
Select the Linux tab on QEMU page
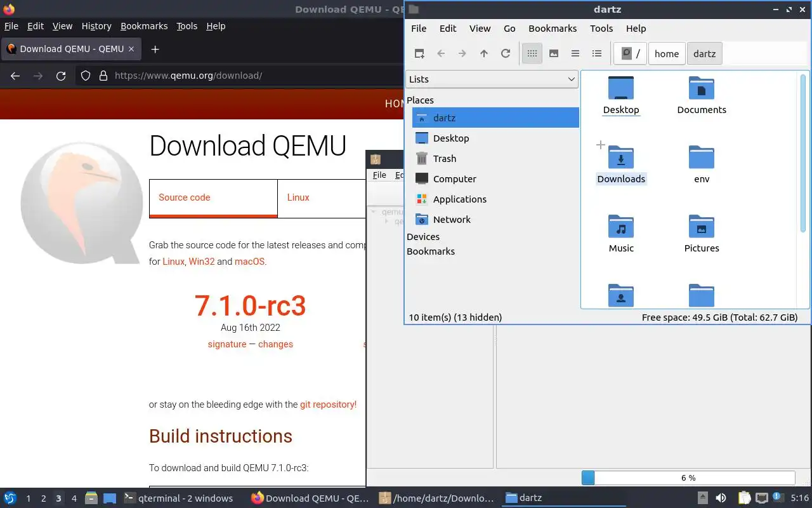[x=322, y=197]
